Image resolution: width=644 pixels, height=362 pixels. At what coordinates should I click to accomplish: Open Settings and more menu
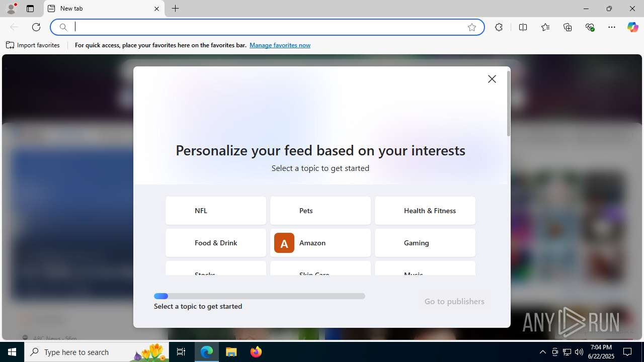tap(612, 27)
